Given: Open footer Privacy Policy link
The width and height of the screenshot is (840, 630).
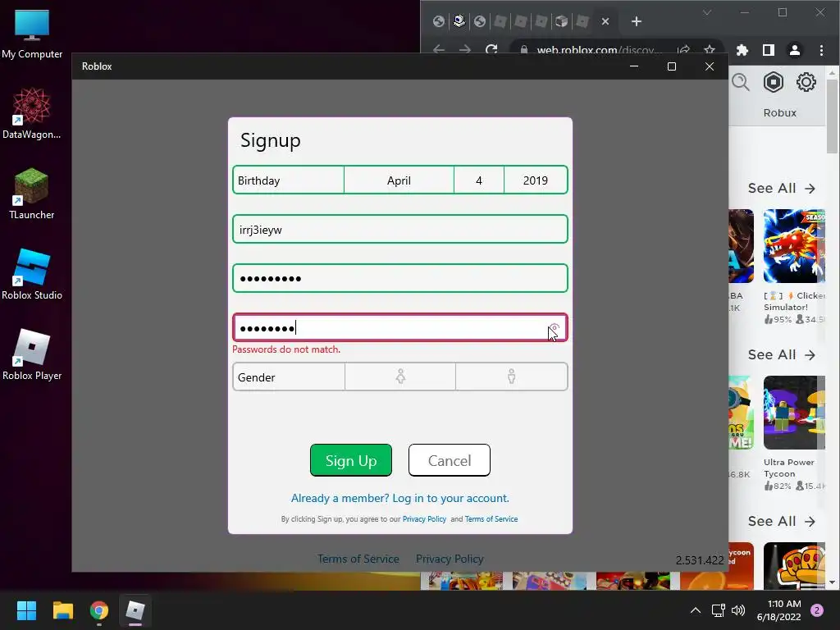Looking at the screenshot, I should (x=450, y=559).
